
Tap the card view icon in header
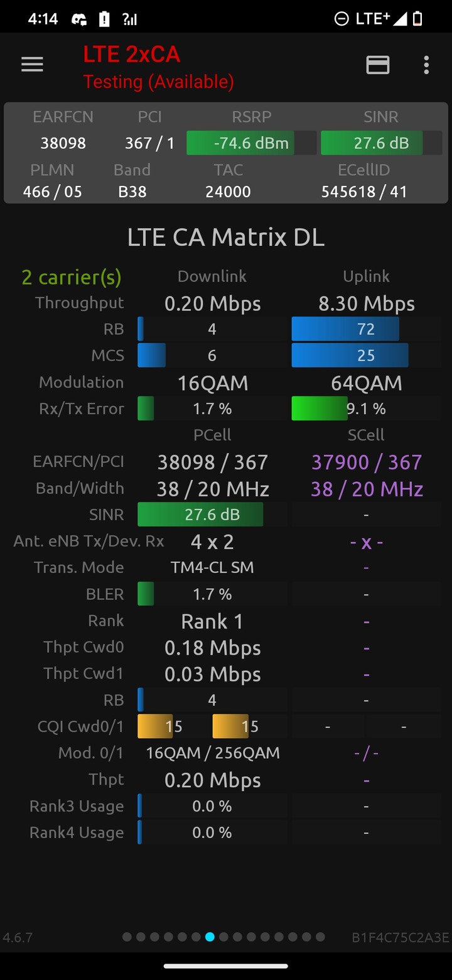pyautogui.click(x=378, y=65)
